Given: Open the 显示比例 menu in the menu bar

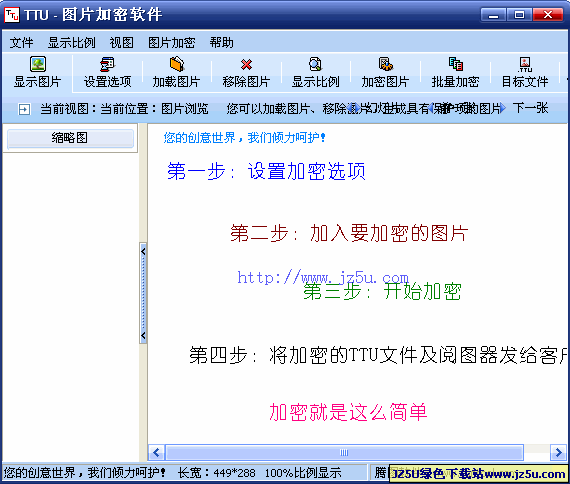Looking at the screenshot, I should [72, 43].
